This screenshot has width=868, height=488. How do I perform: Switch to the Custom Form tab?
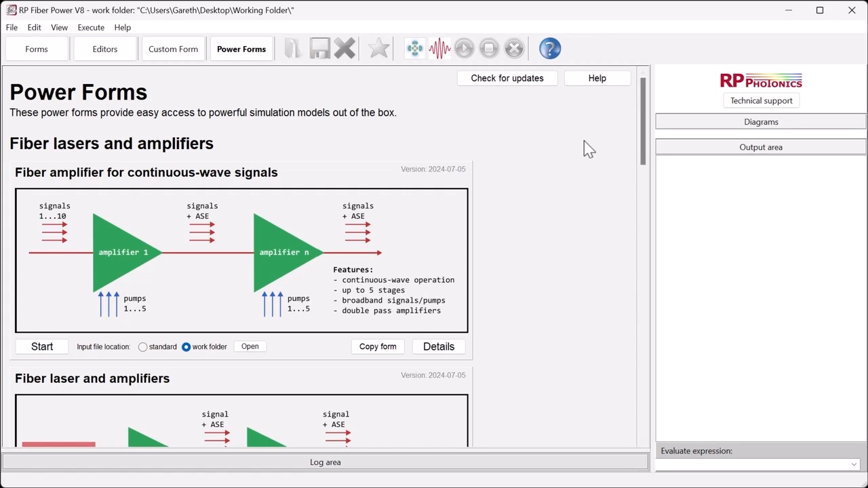[x=173, y=49]
